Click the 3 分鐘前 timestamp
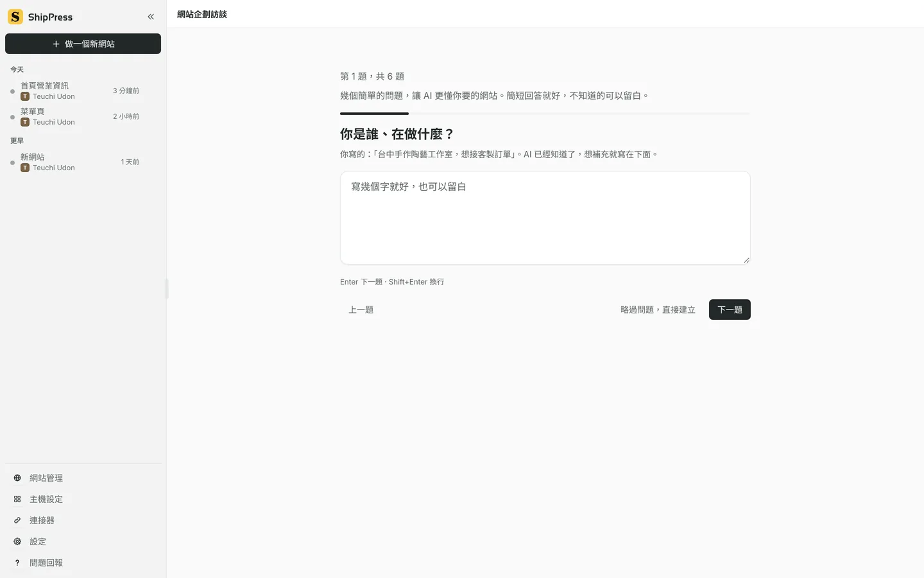 [x=126, y=91]
